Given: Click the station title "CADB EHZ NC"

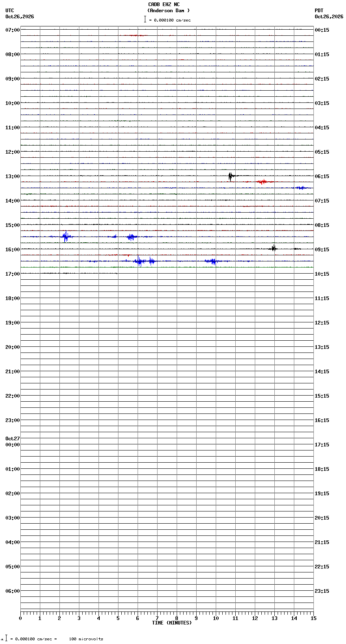Looking at the screenshot, I should (x=164, y=4).
